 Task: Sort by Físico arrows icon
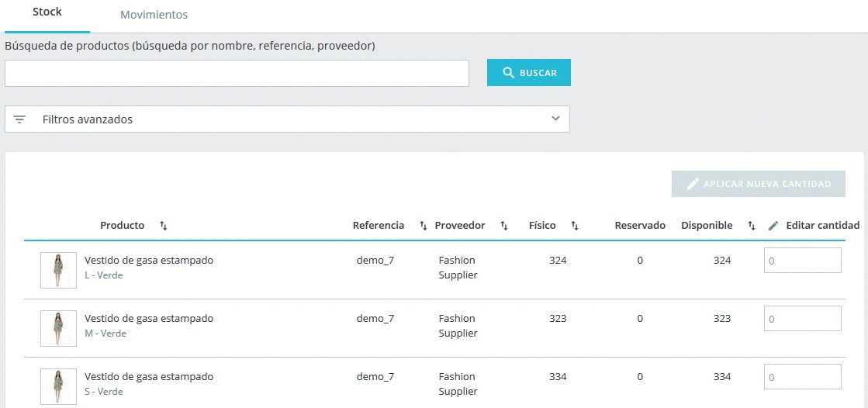click(575, 226)
